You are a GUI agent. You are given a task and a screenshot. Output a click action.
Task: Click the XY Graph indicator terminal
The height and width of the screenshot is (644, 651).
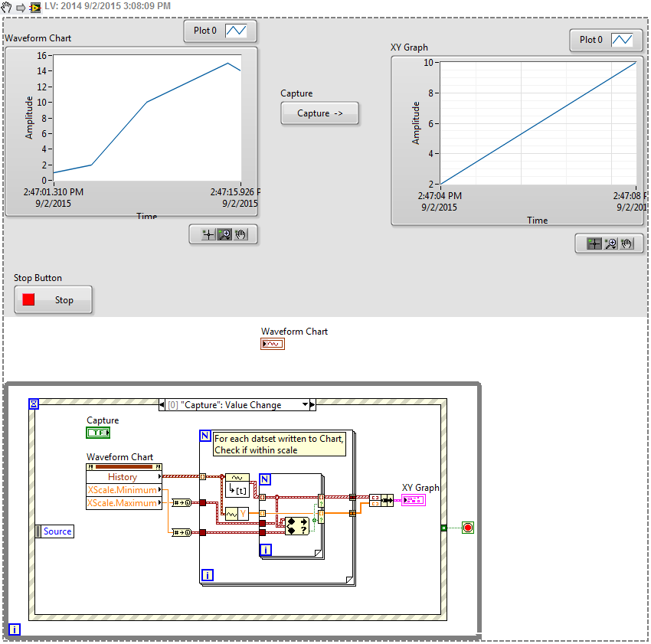pos(414,500)
